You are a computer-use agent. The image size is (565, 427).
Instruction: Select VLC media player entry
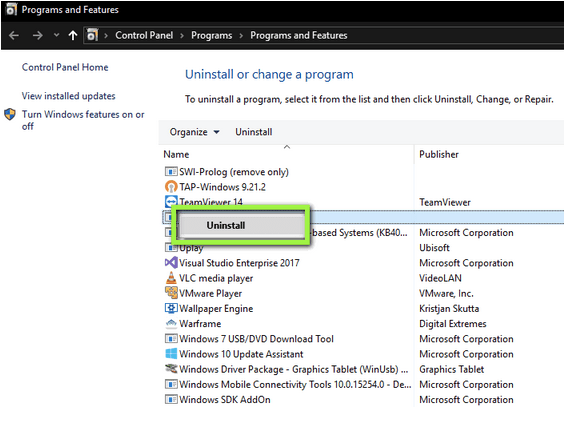click(x=216, y=278)
